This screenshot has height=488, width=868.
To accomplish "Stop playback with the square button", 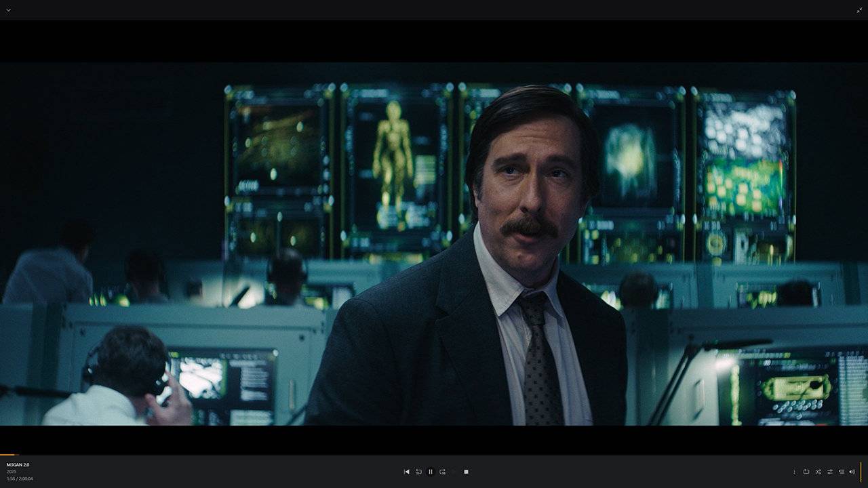I will click(x=466, y=472).
